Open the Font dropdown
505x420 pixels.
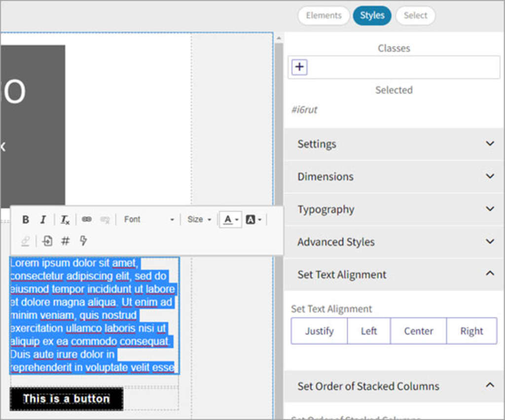(x=148, y=220)
